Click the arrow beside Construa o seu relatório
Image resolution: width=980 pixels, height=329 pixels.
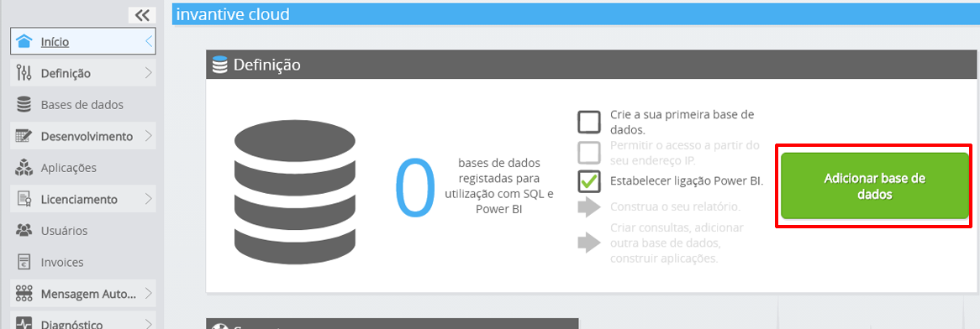588,206
